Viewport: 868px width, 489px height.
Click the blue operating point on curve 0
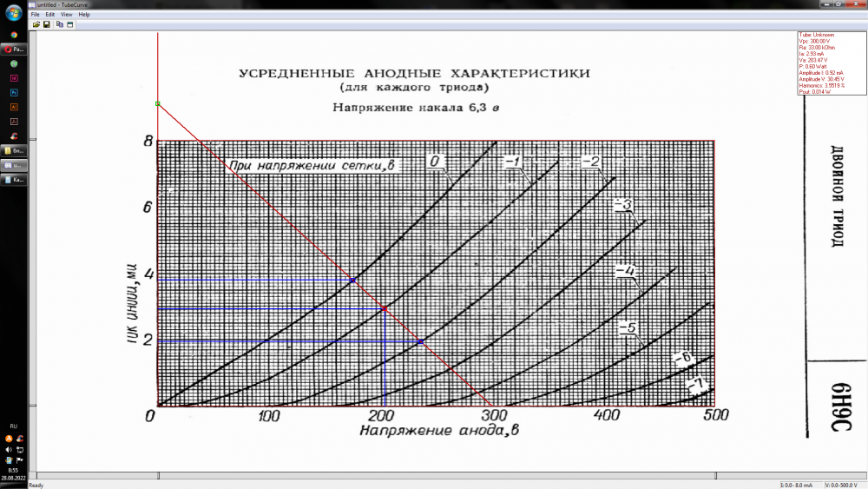[x=352, y=280]
